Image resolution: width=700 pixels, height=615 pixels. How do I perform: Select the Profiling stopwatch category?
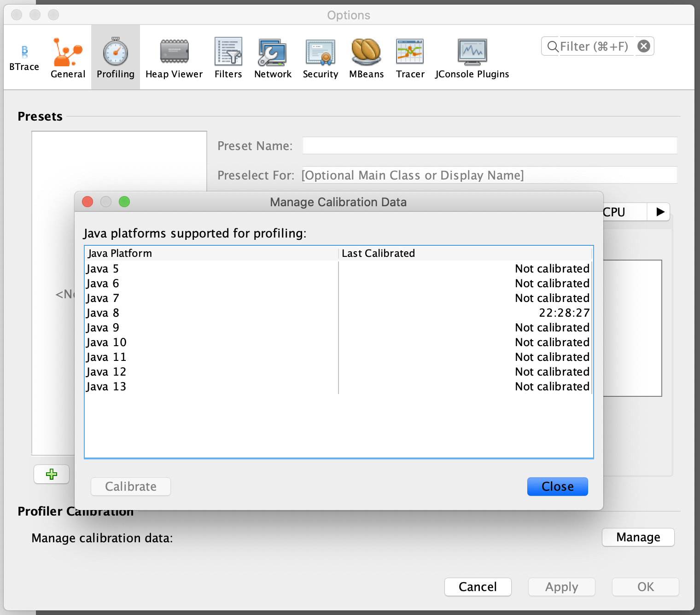click(x=116, y=57)
